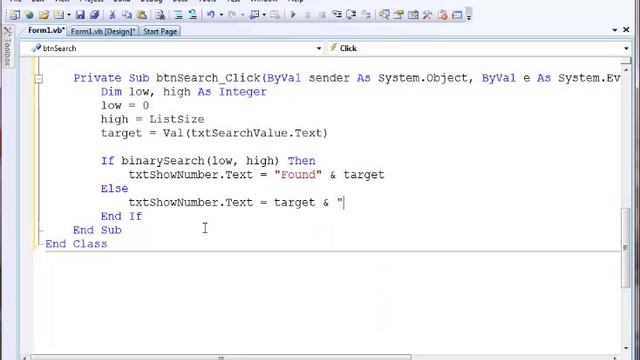Screen dimensions: 640x360
Task: Open Object Browser via toolbar icon
Action: pyautogui.click(x=413, y=15)
